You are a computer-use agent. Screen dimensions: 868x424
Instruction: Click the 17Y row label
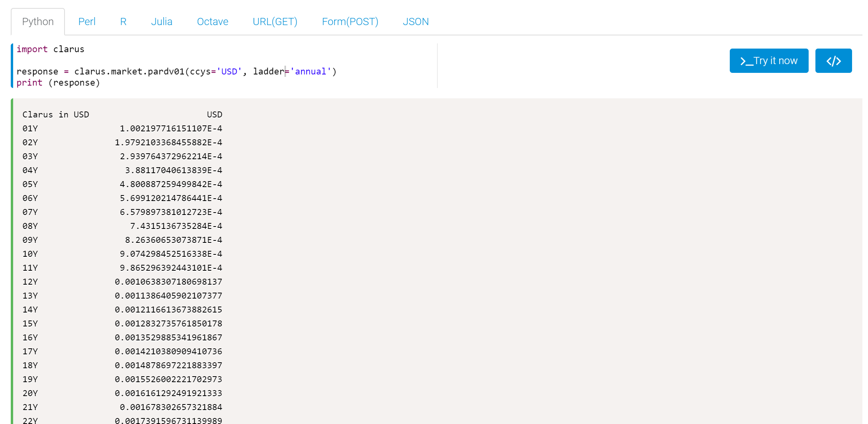(30, 352)
